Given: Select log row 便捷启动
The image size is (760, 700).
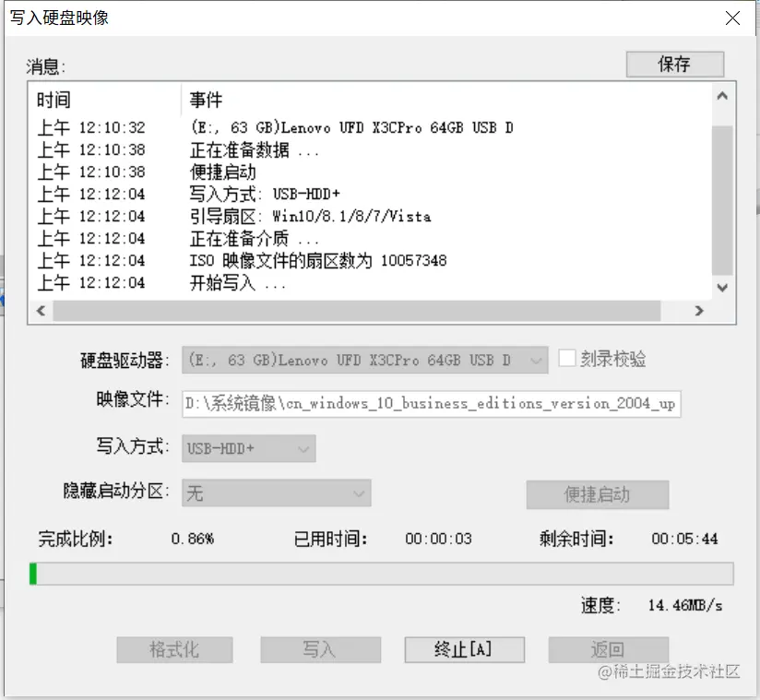Looking at the screenshot, I should (x=371, y=172).
